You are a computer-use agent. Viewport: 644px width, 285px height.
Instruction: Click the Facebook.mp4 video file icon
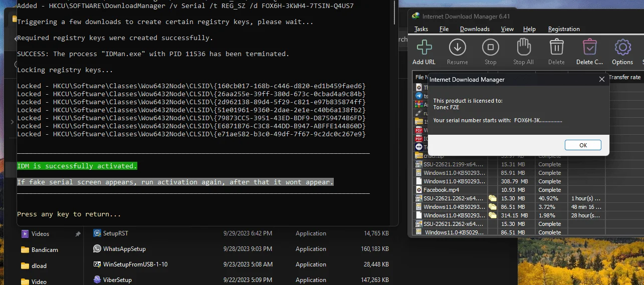419,190
